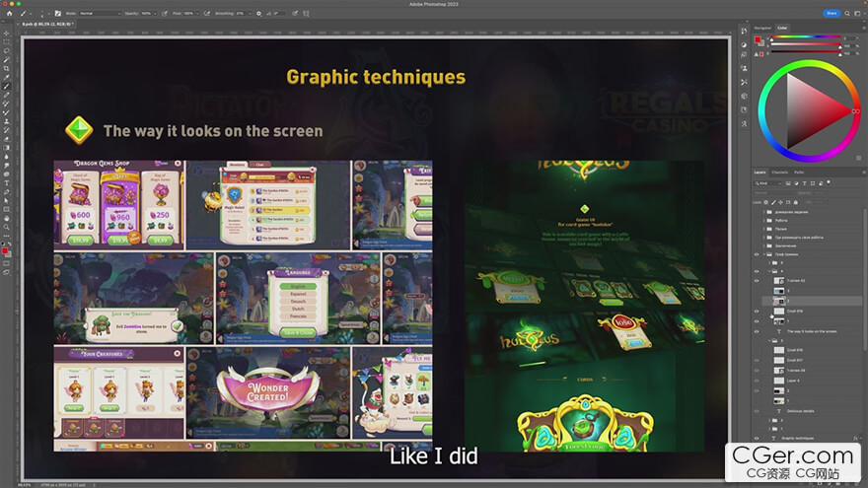Select the Brush tool in toolbar
The width and height of the screenshot is (868, 488).
tap(7, 87)
